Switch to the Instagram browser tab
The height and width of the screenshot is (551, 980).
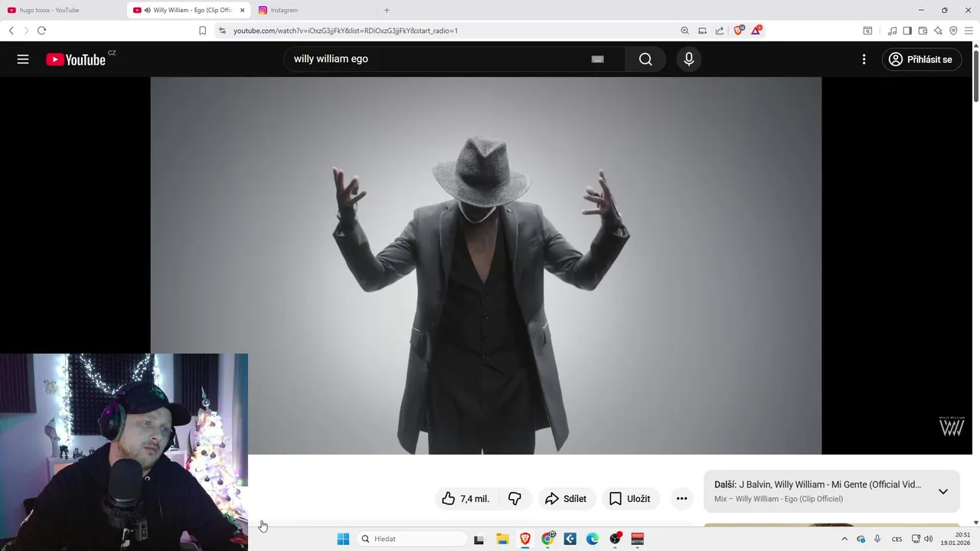[x=314, y=10]
